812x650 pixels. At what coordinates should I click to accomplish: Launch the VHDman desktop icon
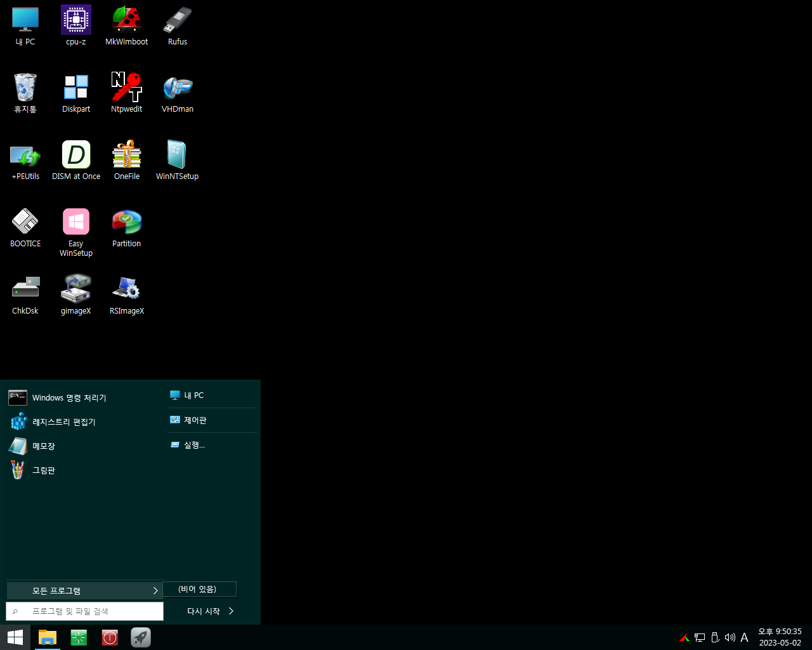178,93
